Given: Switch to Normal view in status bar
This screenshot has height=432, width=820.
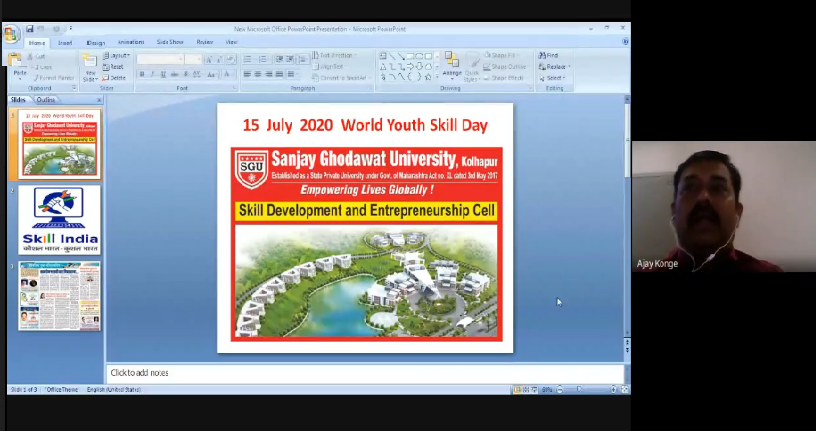Looking at the screenshot, I should (x=517, y=391).
